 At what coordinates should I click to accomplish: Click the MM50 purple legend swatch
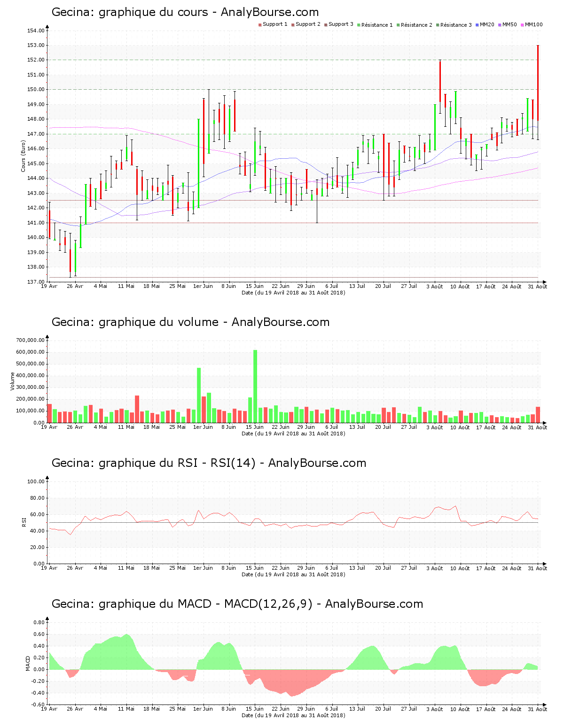pyautogui.click(x=500, y=24)
